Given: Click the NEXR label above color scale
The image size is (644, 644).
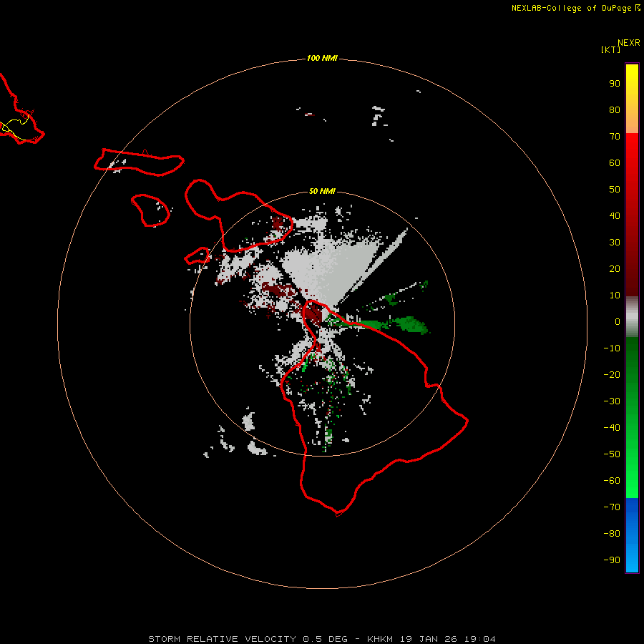Looking at the screenshot, I should 628,43.
